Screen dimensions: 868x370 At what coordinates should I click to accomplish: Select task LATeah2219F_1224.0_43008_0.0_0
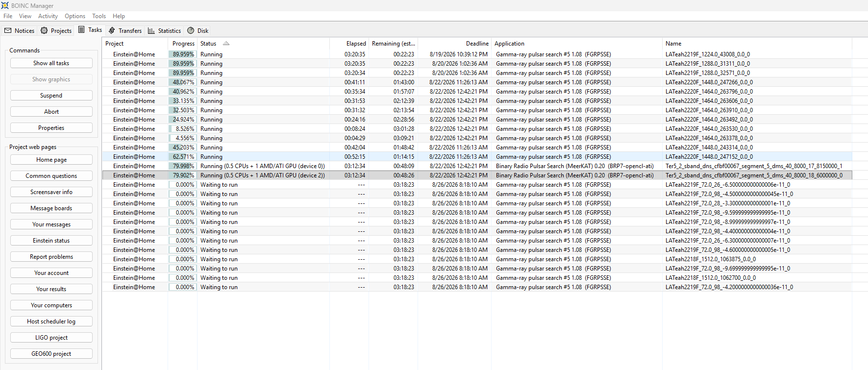708,54
